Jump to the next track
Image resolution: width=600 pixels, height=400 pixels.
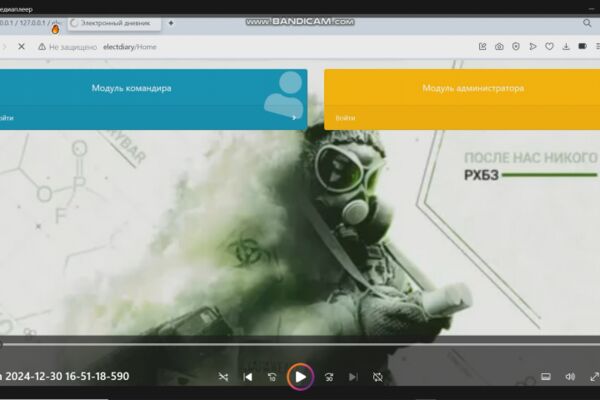(353, 377)
